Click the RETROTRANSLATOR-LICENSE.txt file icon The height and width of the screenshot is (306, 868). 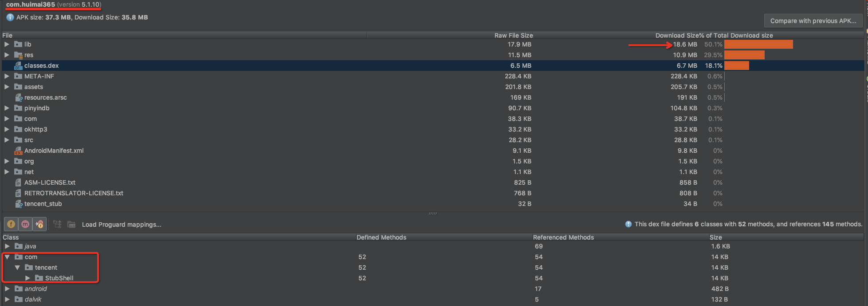(18, 193)
